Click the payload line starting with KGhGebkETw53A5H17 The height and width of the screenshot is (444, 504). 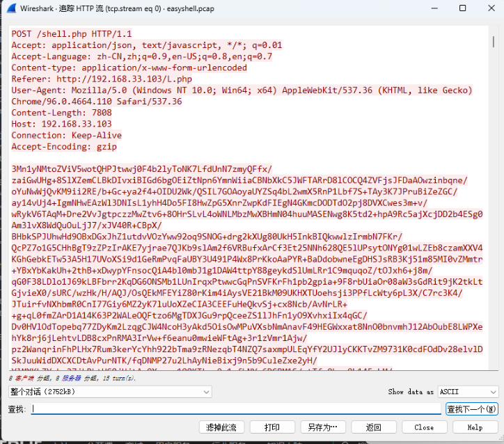(247, 259)
